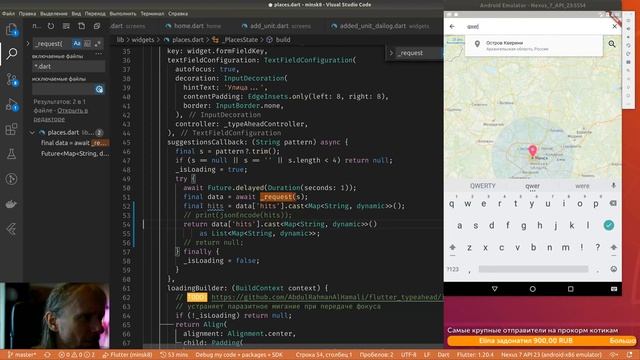The height and width of the screenshot is (360, 640).
Task: Open the Файл menu
Action: tap(8, 13)
